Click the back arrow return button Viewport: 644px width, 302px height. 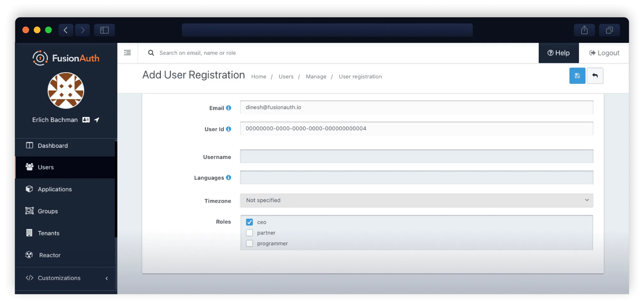(x=595, y=76)
